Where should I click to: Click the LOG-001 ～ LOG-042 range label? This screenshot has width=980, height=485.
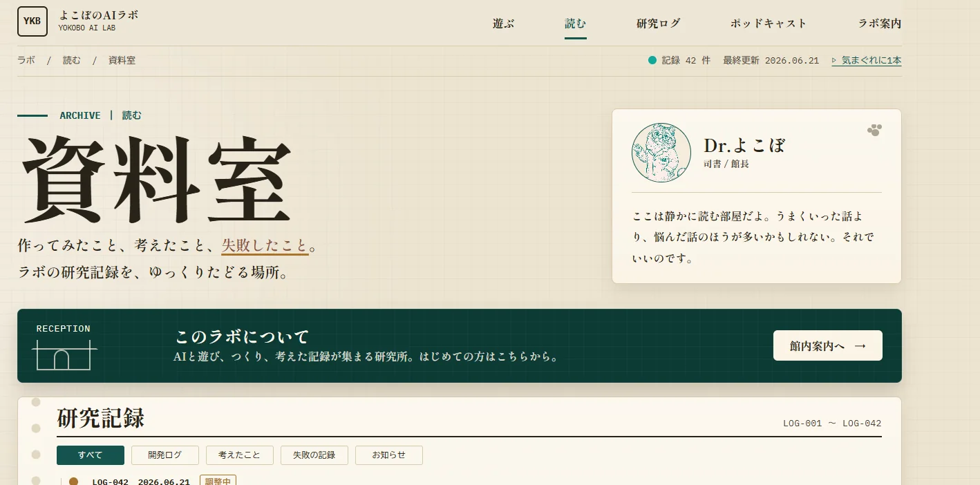832,424
